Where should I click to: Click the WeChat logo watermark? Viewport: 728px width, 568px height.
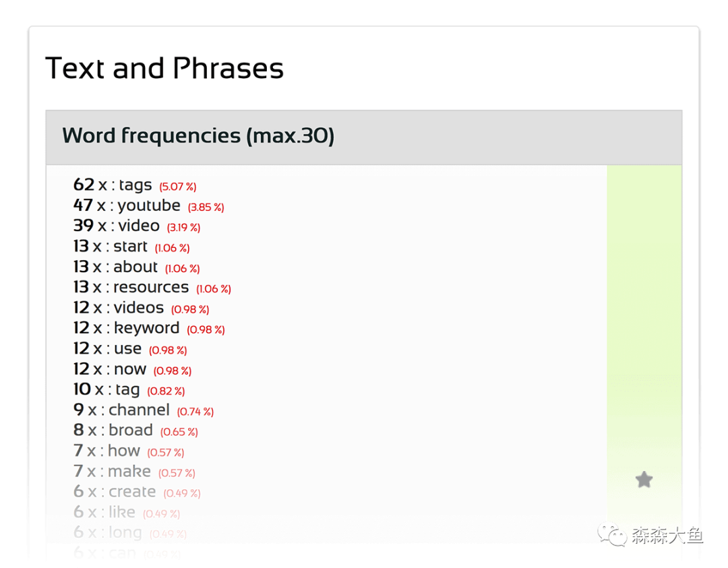(x=611, y=536)
